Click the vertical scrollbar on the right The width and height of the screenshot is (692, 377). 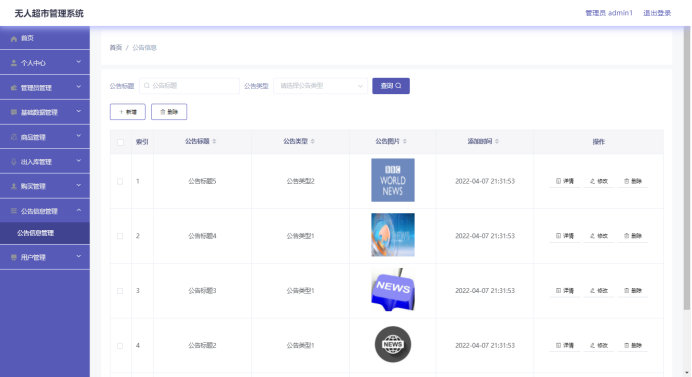coord(687,168)
